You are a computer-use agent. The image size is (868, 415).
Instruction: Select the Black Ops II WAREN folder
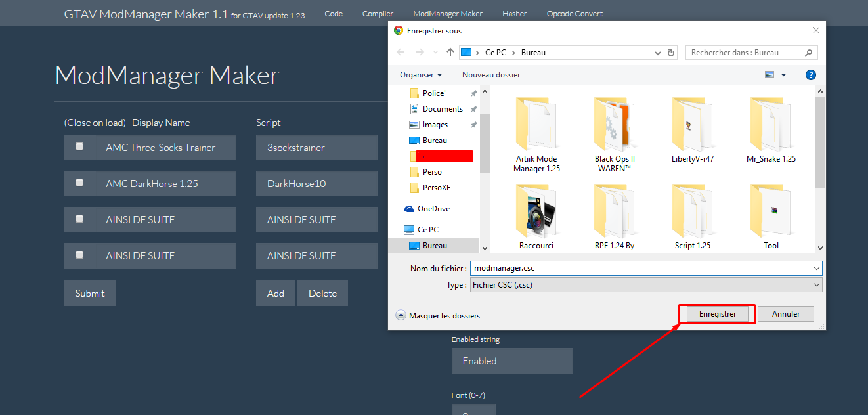click(x=615, y=135)
